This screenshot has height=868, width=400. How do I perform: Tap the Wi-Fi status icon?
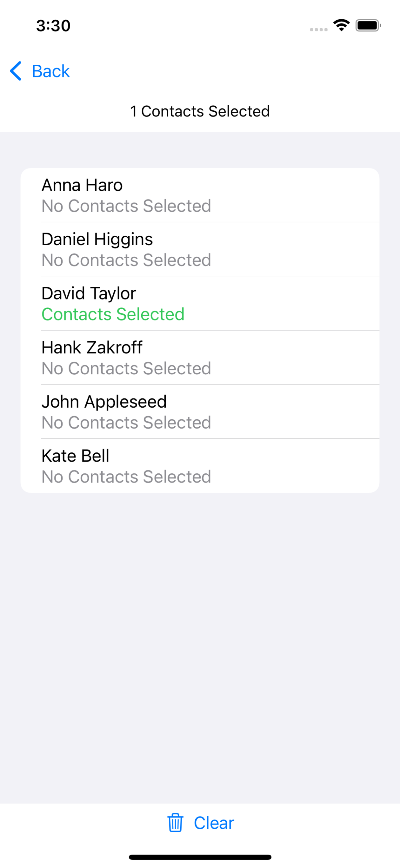coord(341,25)
